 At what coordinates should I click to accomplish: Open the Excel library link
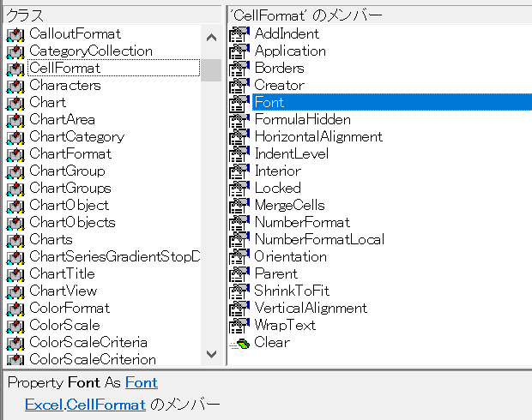(x=44, y=405)
